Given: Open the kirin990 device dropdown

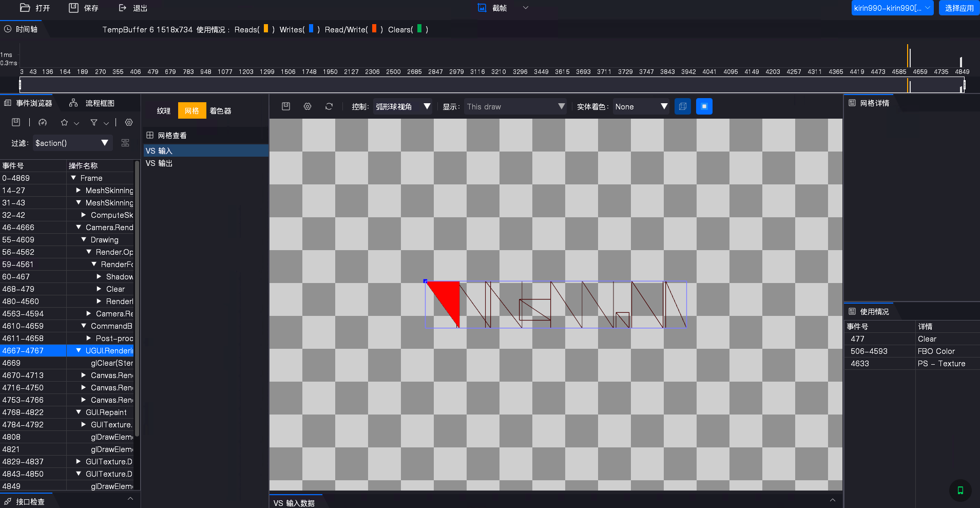Looking at the screenshot, I should coord(892,8).
